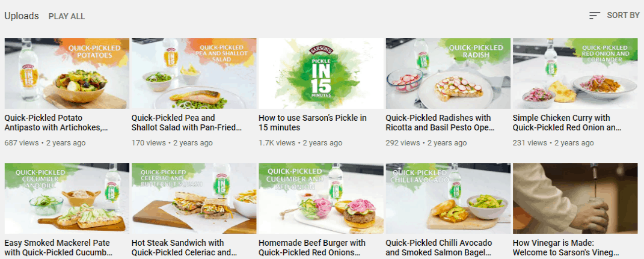The height and width of the screenshot is (259, 644).
Task: Open the Red Onion and Coriander thumbnail
Action: point(575,73)
